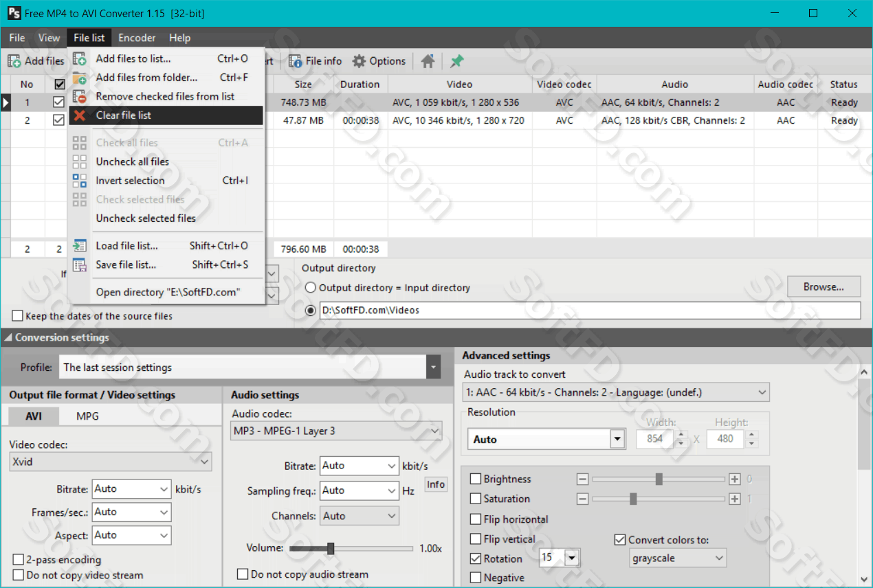The width and height of the screenshot is (873, 588).
Task: Click the Remove checked files icon
Action: [x=80, y=96]
